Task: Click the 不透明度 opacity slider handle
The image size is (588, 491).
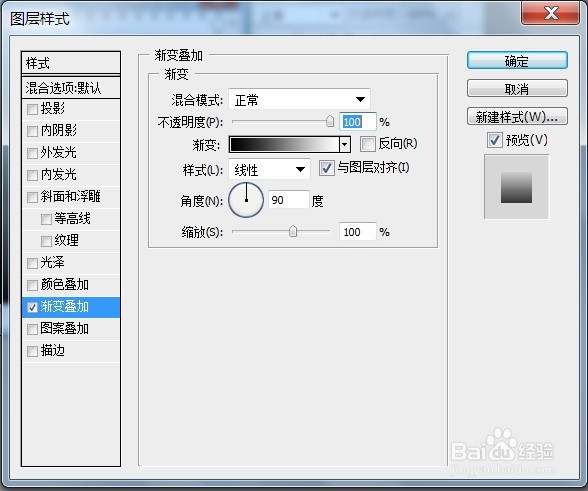Action: point(330,121)
